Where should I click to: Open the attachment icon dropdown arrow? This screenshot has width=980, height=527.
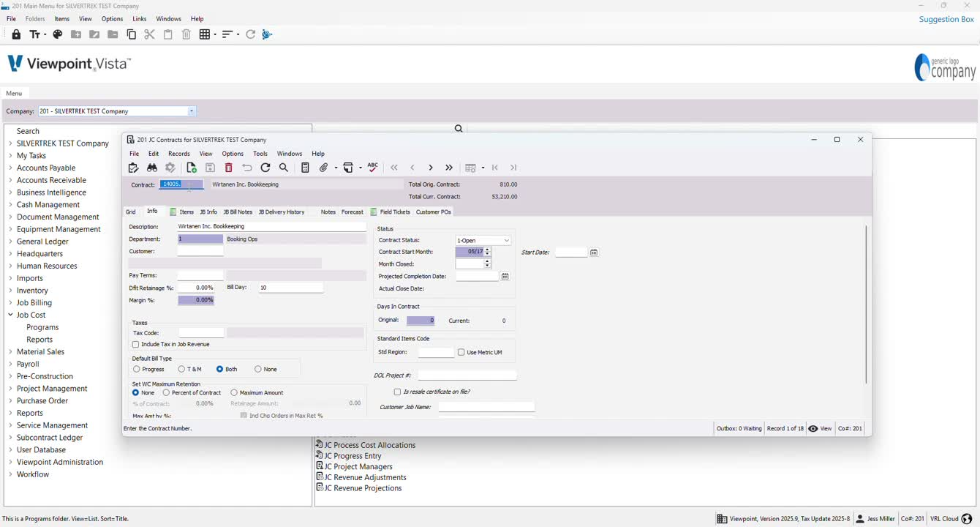click(336, 168)
